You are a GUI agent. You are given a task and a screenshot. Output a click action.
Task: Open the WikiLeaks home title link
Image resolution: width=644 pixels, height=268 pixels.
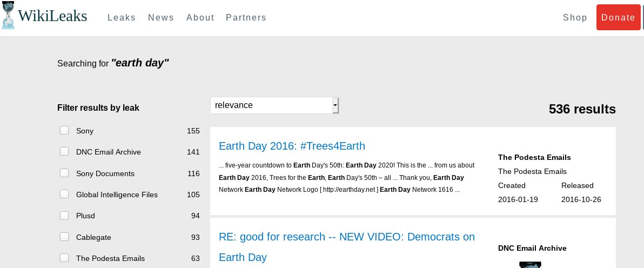52,16
